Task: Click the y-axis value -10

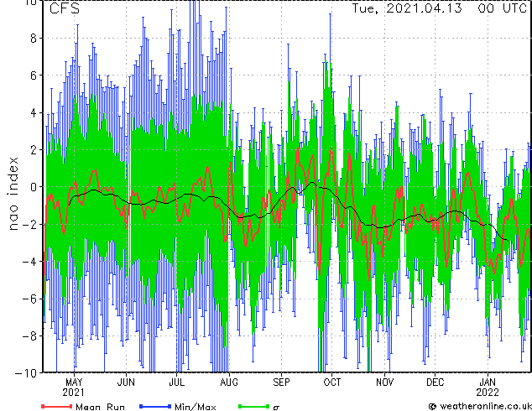Action: [26, 373]
